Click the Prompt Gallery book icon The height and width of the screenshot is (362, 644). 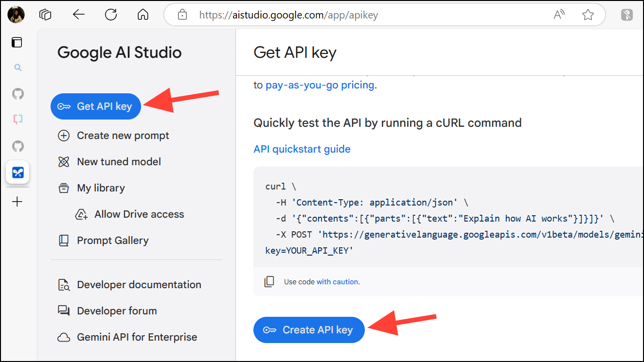64,241
